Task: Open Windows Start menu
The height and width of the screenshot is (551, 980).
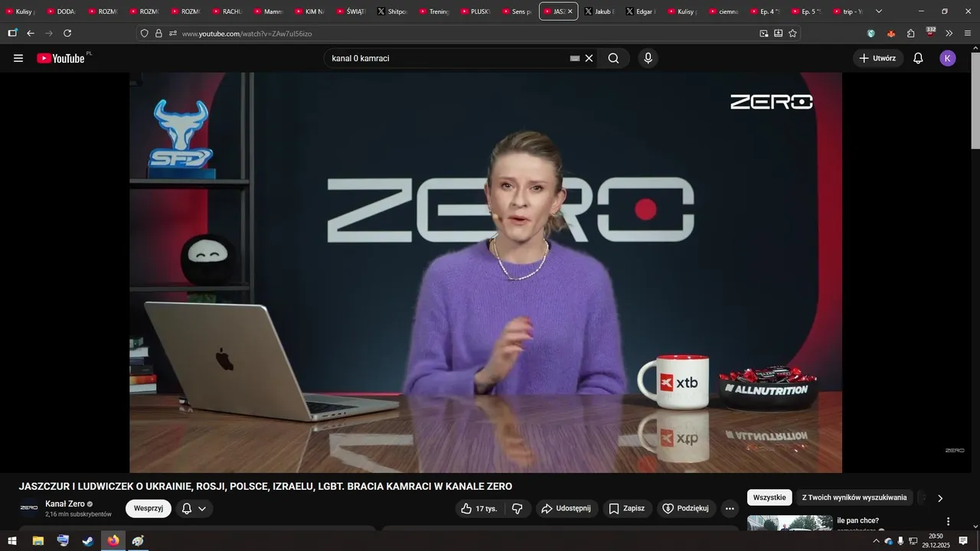Action: click(x=12, y=540)
